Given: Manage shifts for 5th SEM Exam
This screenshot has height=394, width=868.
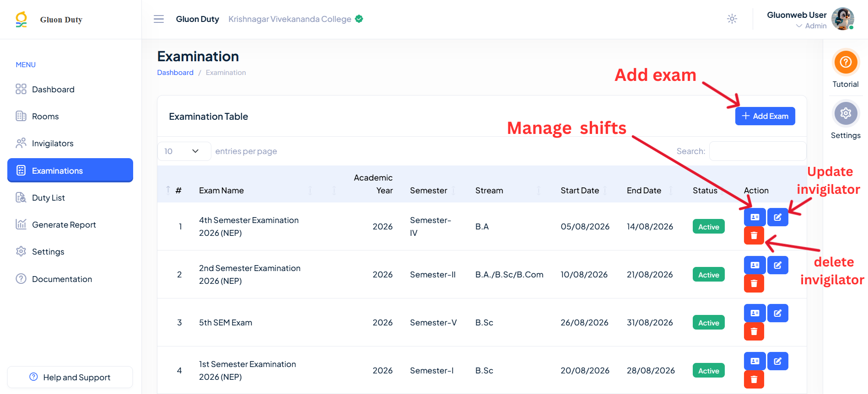Looking at the screenshot, I should click(x=755, y=313).
